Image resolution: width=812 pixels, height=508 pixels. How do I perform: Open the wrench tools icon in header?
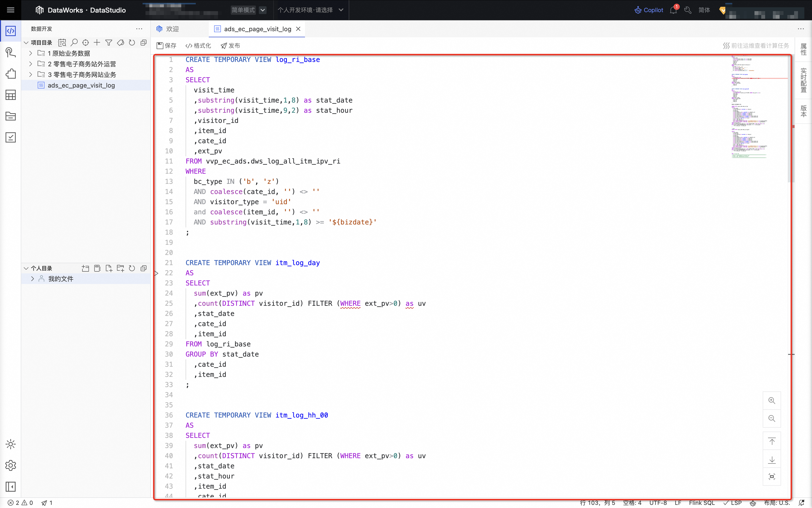tap(688, 10)
